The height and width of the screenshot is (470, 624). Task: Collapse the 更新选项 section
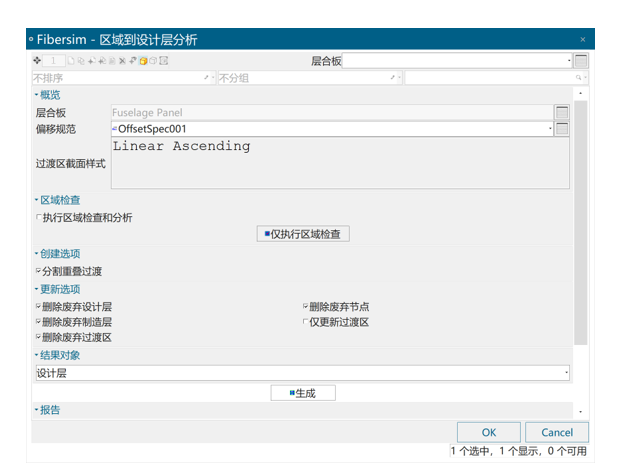(x=36, y=289)
